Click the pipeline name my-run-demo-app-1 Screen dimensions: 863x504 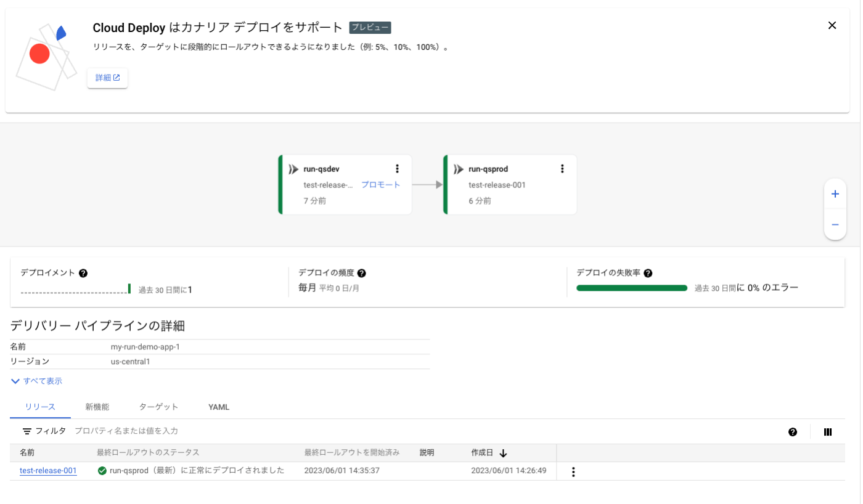(x=145, y=347)
